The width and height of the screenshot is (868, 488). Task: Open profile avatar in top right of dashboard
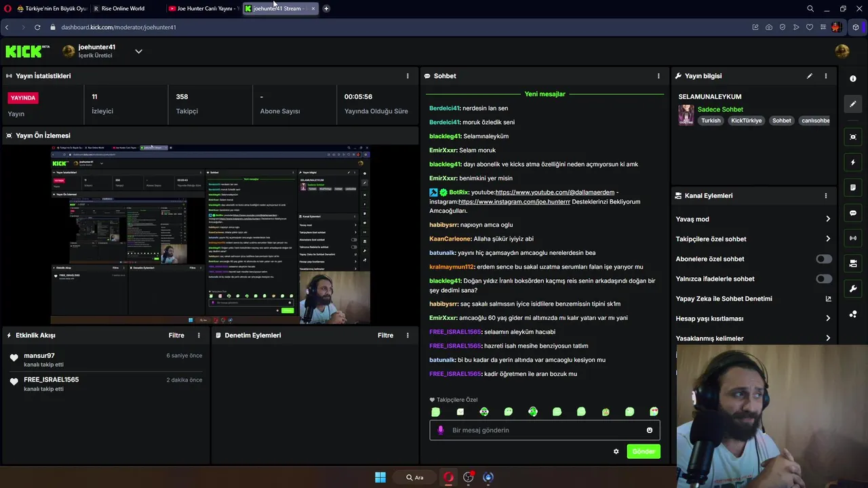click(842, 52)
